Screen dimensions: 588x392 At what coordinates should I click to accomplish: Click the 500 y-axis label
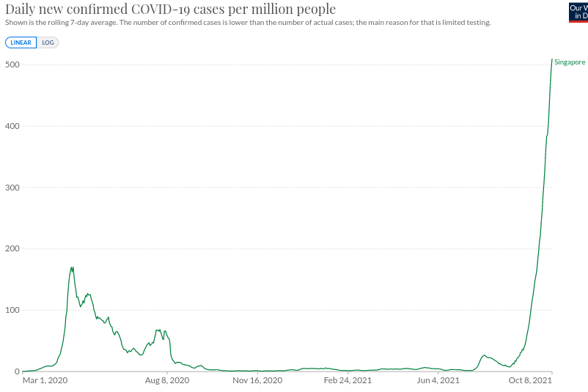pos(11,65)
